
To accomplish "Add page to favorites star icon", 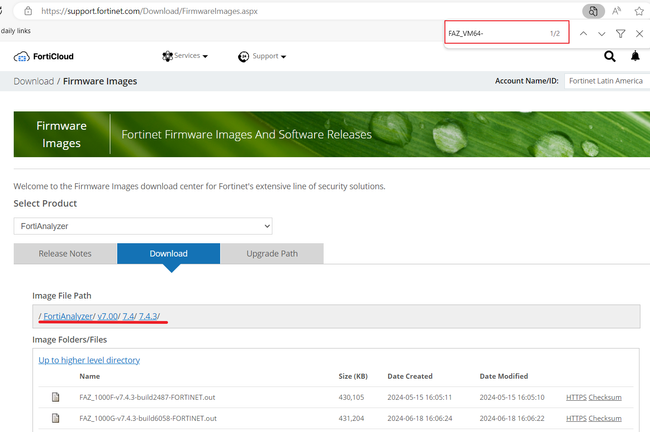I will tap(639, 11).
